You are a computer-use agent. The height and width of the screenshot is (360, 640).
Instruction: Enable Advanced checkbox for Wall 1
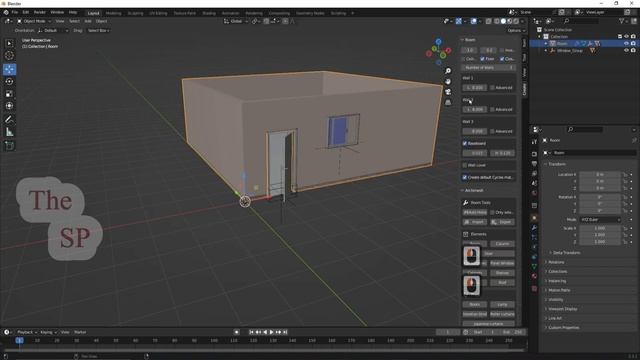coord(492,88)
